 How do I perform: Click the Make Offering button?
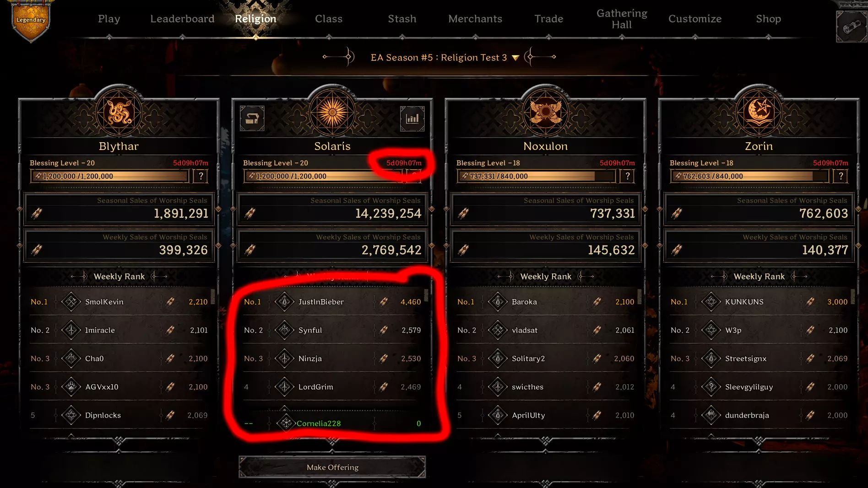point(332,467)
